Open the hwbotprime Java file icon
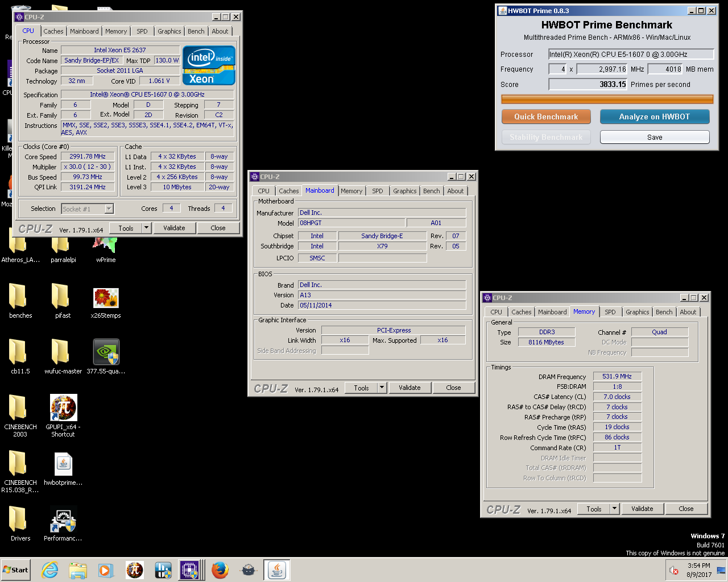 (x=63, y=469)
